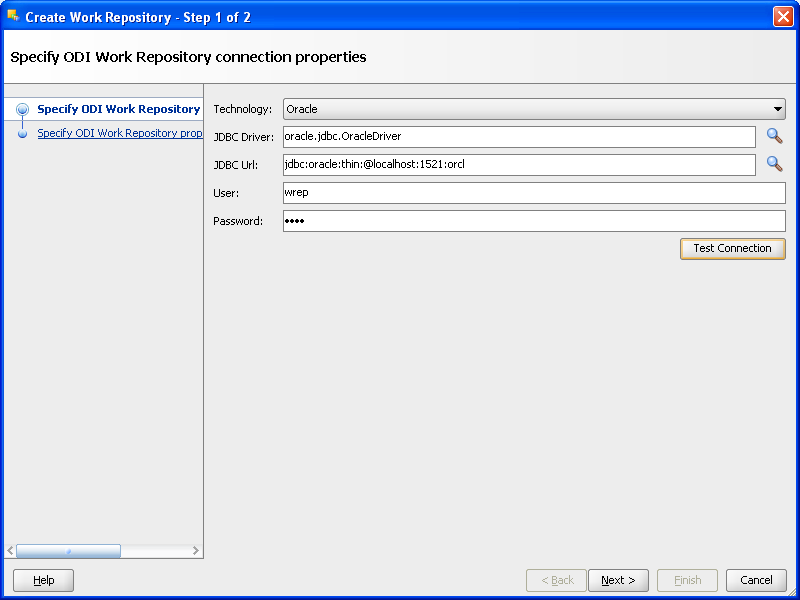The width and height of the screenshot is (800, 600).
Task: Click the Finish button
Action: pos(687,580)
